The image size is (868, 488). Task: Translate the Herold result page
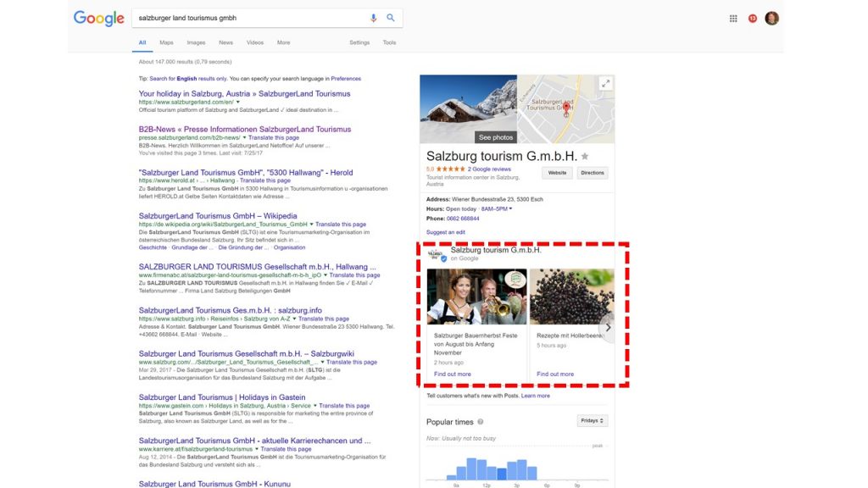click(x=265, y=180)
